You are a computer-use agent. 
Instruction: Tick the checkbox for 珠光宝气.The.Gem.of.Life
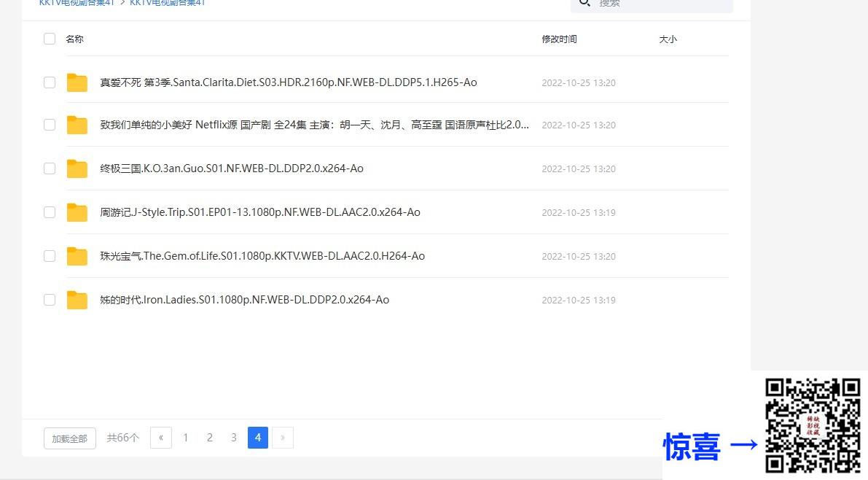(x=50, y=256)
